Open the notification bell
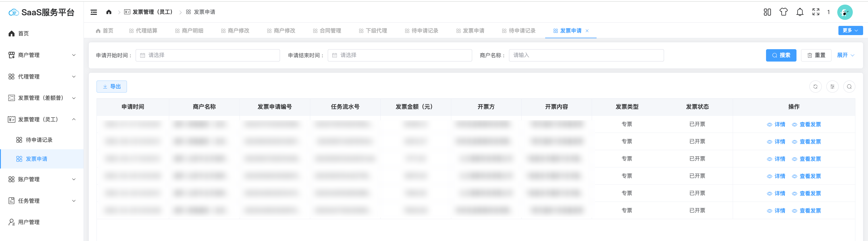This screenshot has width=868, height=241. coord(800,12)
